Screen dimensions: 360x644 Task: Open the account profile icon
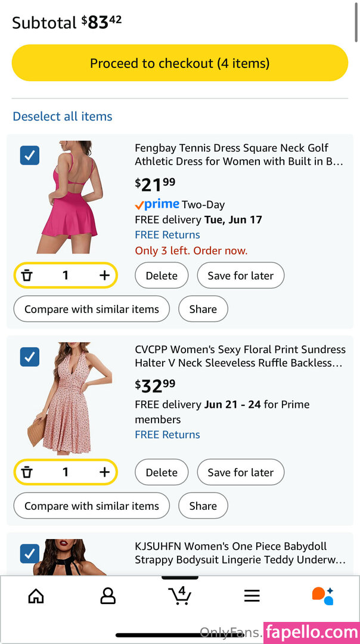[108, 596]
